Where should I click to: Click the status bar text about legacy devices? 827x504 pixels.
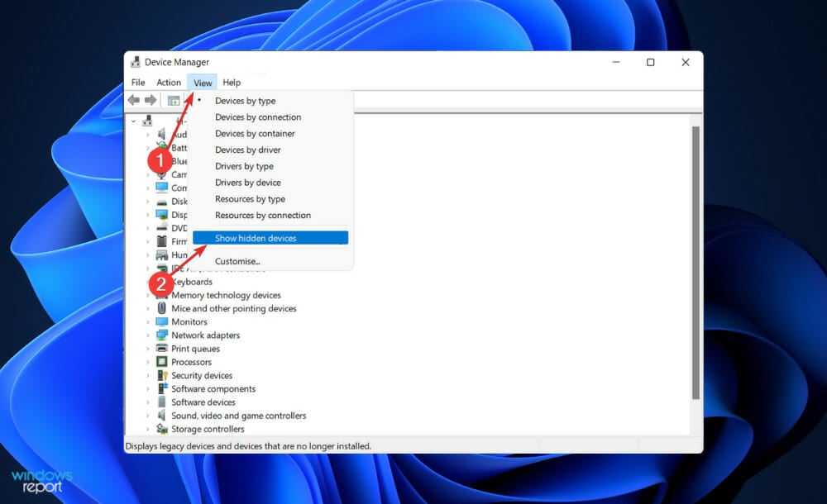pos(248,446)
